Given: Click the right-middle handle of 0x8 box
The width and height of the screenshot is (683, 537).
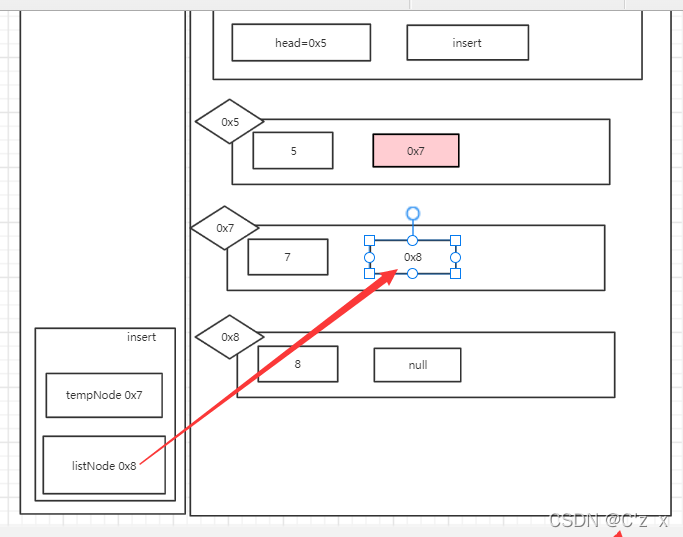Looking at the screenshot, I should point(456,257).
